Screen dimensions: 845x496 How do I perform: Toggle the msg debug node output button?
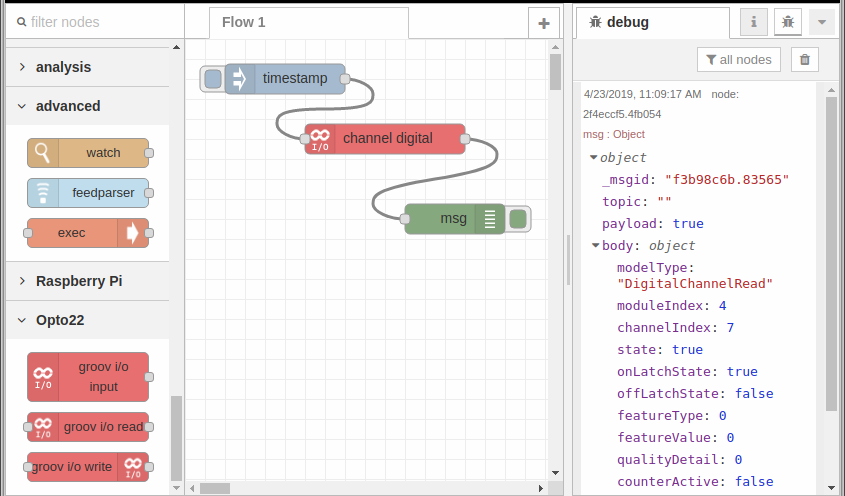[518, 219]
